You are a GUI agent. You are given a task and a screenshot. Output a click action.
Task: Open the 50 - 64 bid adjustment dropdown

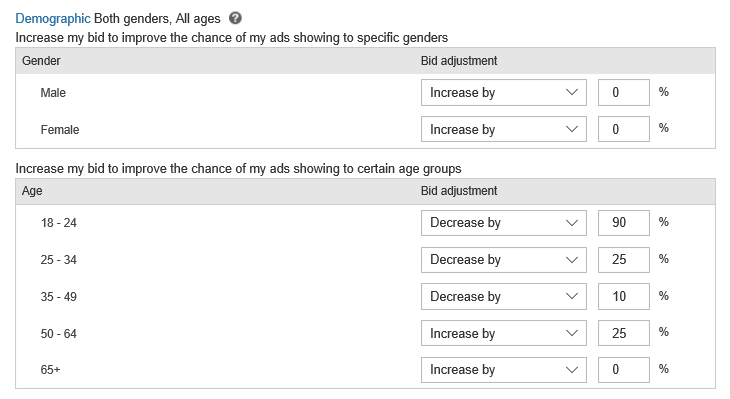pyautogui.click(x=504, y=333)
